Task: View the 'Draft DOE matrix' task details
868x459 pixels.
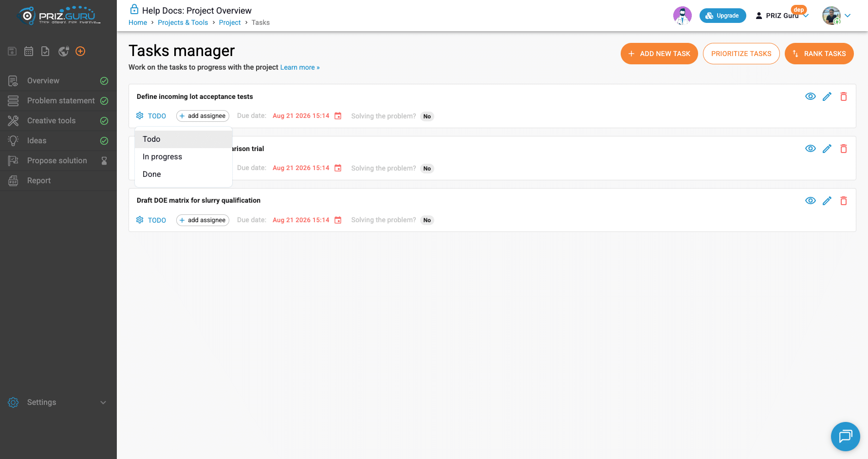Action: [x=811, y=201]
